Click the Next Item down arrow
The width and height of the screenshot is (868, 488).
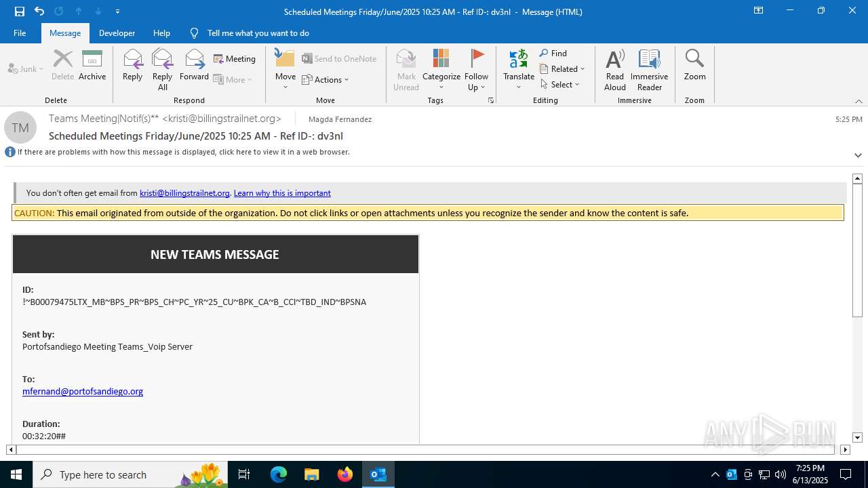tap(98, 12)
